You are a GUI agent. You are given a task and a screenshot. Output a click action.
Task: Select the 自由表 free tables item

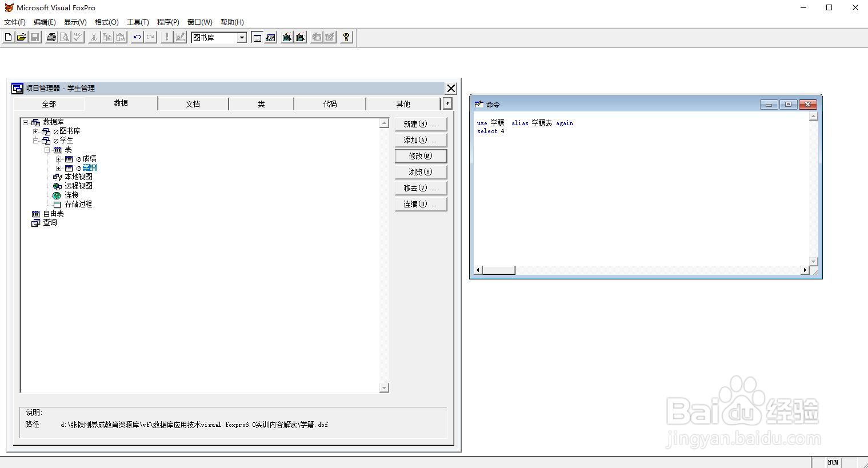click(53, 214)
